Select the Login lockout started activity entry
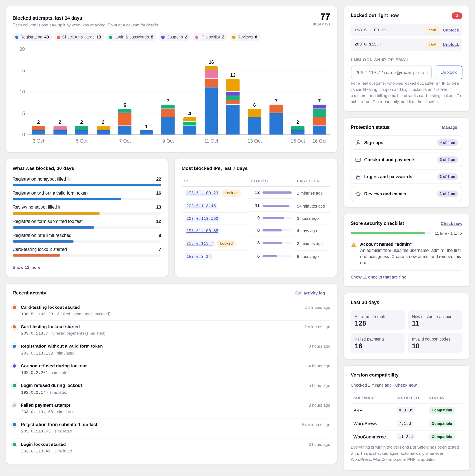Viewport: 475px width, 476px height. pyautogui.click(x=172, y=447)
